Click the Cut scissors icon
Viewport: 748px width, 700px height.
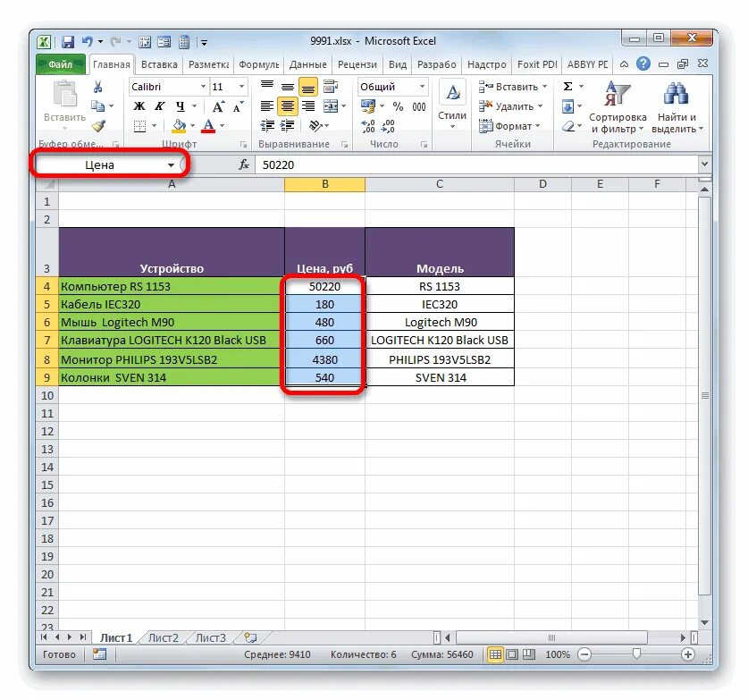point(97,87)
